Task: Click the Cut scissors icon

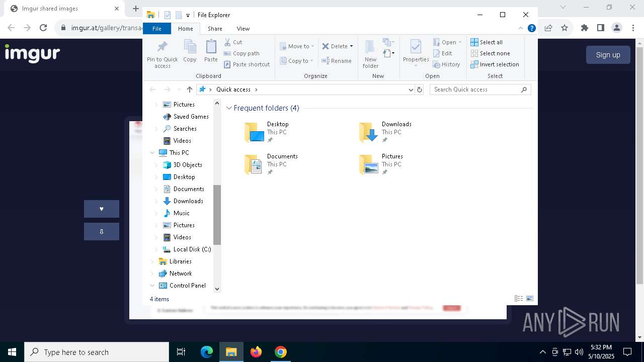Action: click(x=227, y=42)
